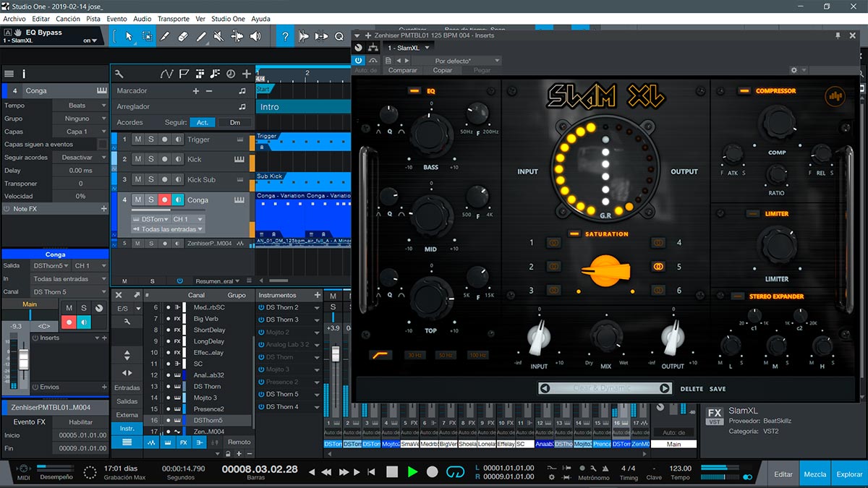Toggle the DS Thorn 2 power button

click(261, 307)
